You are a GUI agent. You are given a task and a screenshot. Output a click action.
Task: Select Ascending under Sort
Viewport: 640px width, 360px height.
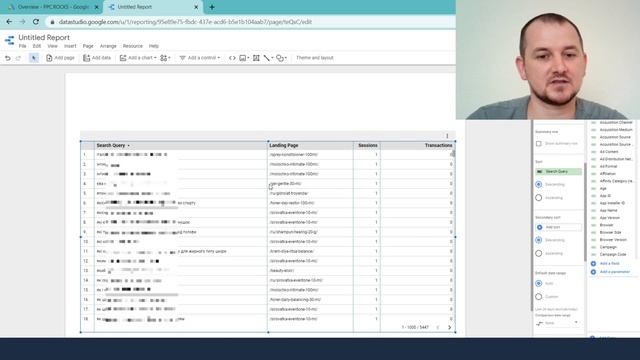pos(539,198)
